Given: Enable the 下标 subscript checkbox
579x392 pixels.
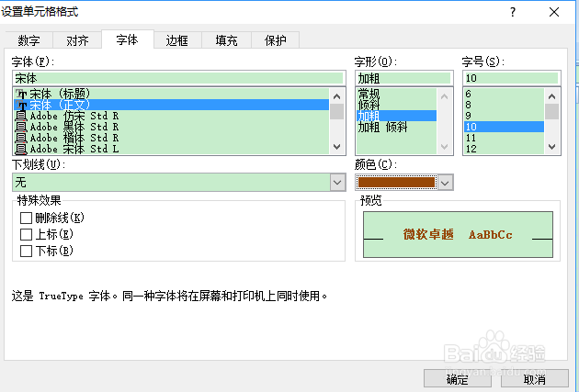Looking at the screenshot, I should tap(26, 252).
